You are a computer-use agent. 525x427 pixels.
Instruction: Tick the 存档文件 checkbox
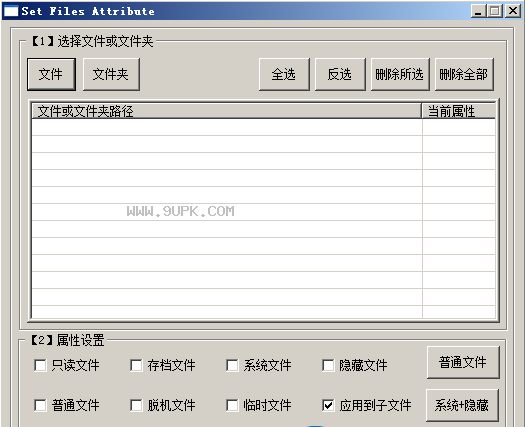pyautogui.click(x=136, y=365)
